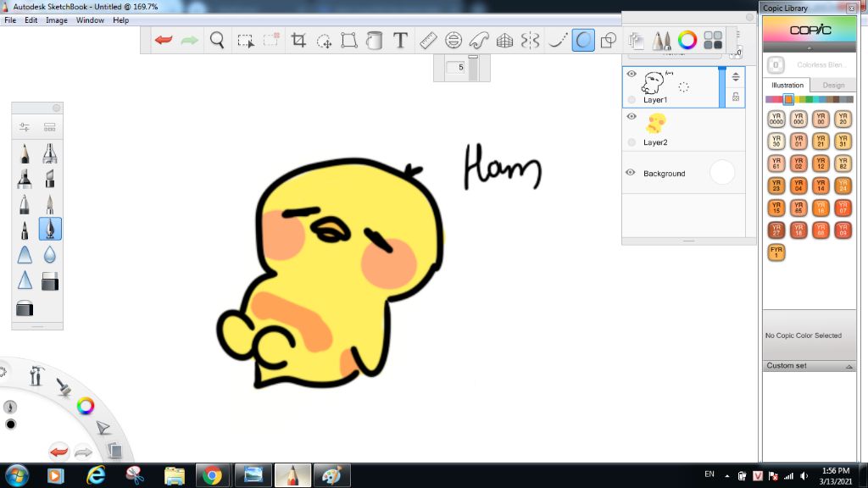
Task: Hide Layer1 using its eye icon
Action: tap(631, 74)
